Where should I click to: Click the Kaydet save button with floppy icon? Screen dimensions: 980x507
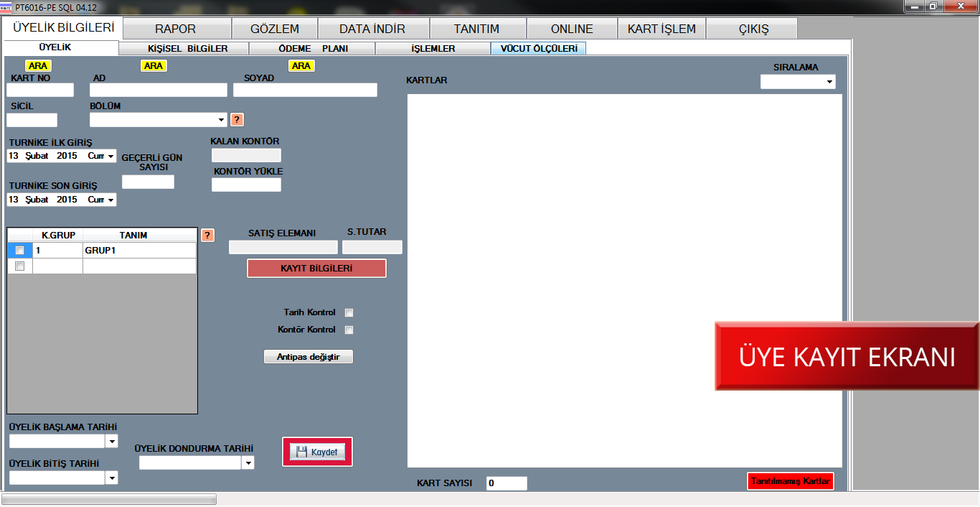[317, 452]
